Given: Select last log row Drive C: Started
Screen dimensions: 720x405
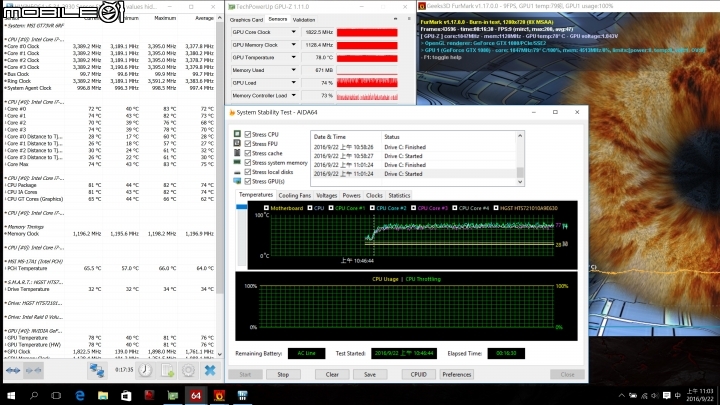Looking at the screenshot, I should (413, 174).
